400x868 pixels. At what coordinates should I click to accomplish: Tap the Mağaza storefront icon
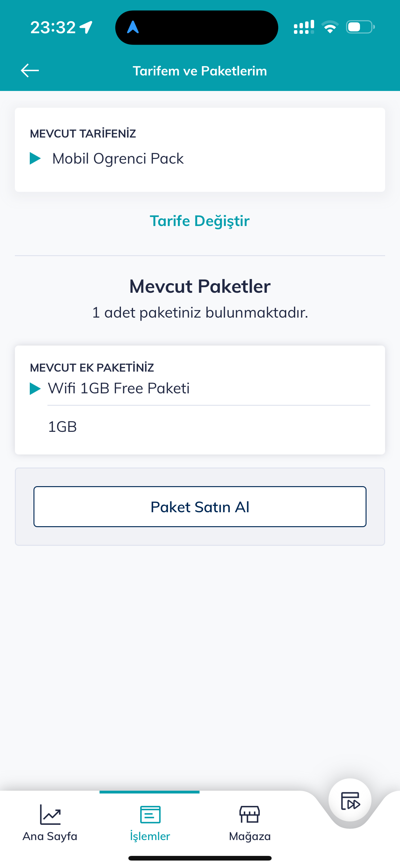[250, 814]
